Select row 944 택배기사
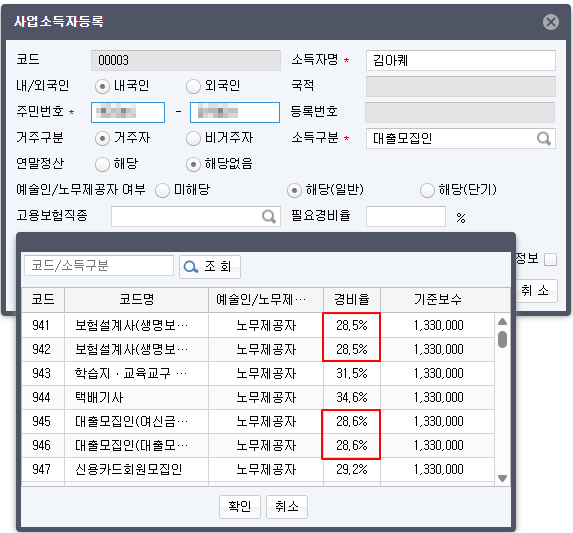This screenshot has height=533, width=573. tap(258, 397)
